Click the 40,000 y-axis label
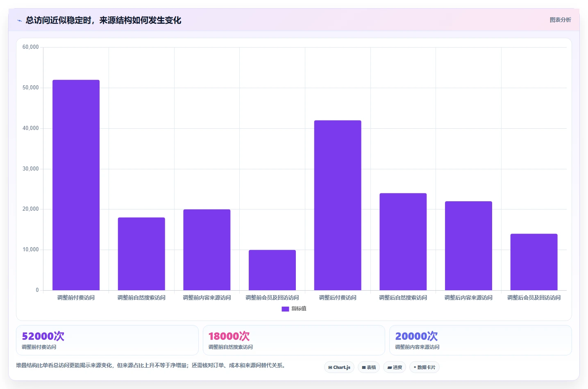 30,128
